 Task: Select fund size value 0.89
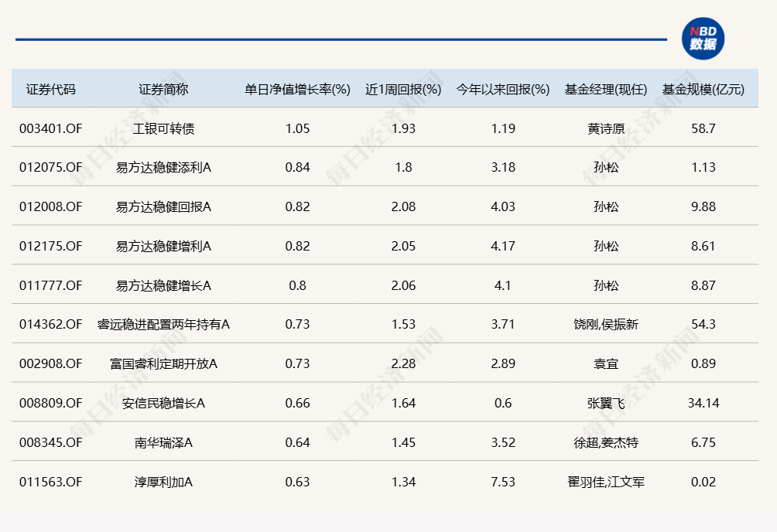[x=703, y=363]
